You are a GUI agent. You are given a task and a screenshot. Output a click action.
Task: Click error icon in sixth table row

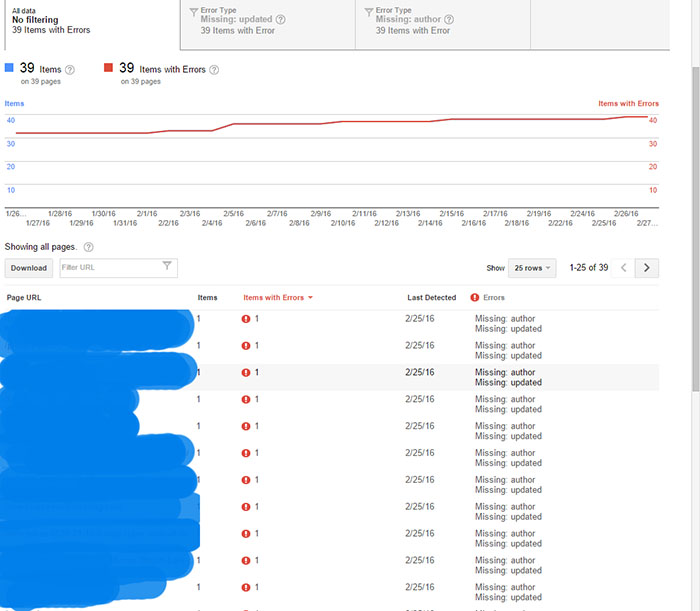[246, 453]
